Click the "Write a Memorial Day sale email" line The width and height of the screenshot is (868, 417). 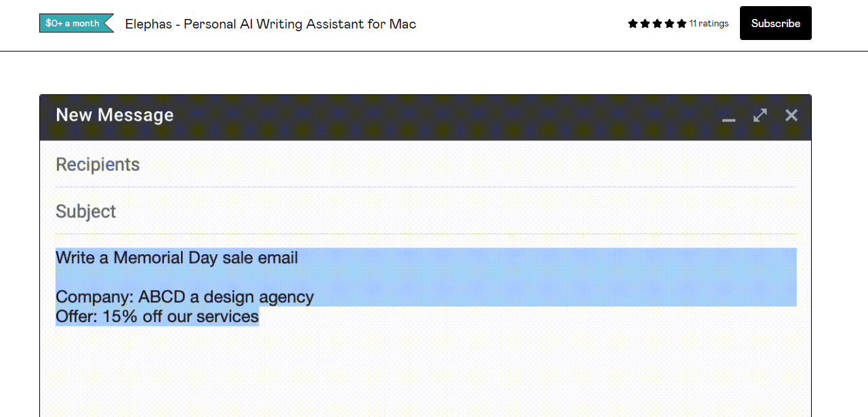click(x=177, y=258)
